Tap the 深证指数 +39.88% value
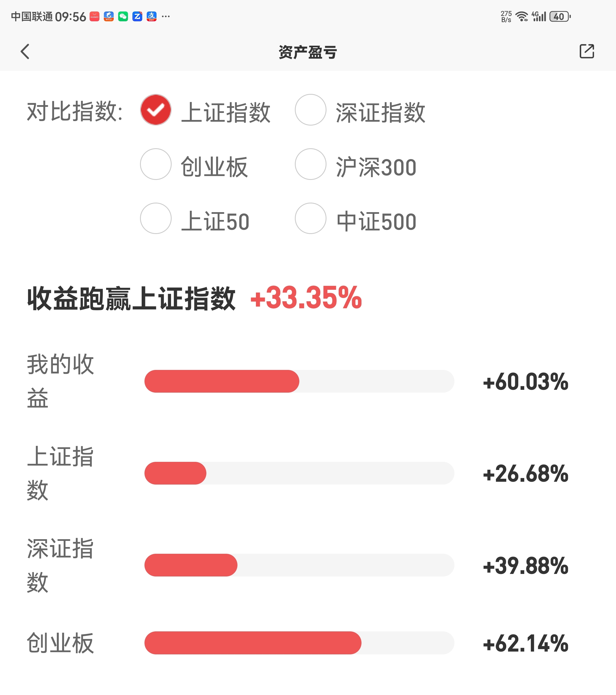The width and height of the screenshot is (616, 695). [x=525, y=566]
